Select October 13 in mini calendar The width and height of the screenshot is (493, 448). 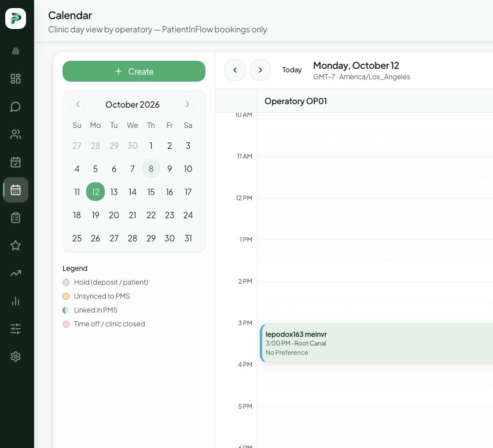(114, 192)
